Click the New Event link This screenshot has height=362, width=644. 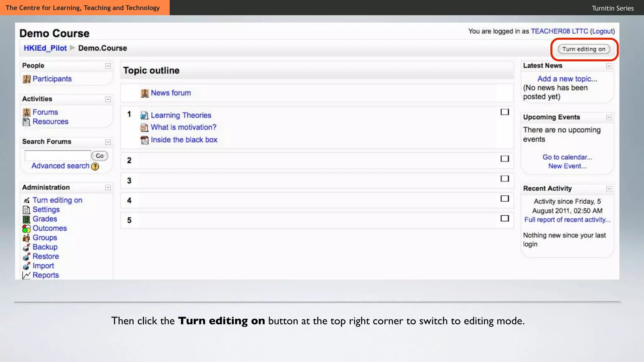pos(567,166)
